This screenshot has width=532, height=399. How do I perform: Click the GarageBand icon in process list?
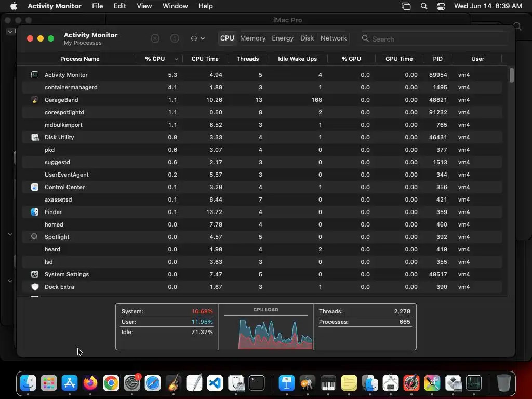[35, 100]
